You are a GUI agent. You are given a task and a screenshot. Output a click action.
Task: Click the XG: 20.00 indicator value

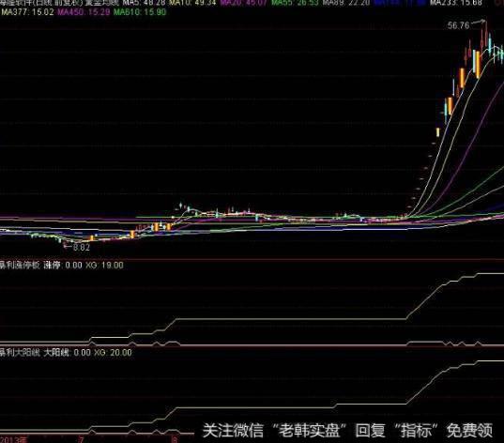coord(113,352)
